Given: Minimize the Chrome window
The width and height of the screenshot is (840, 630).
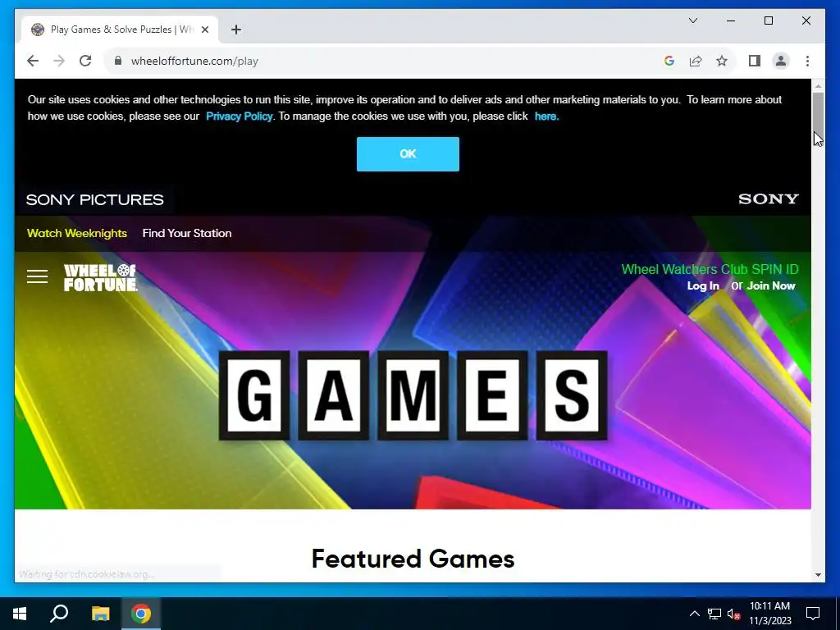Looking at the screenshot, I should [x=731, y=21].
